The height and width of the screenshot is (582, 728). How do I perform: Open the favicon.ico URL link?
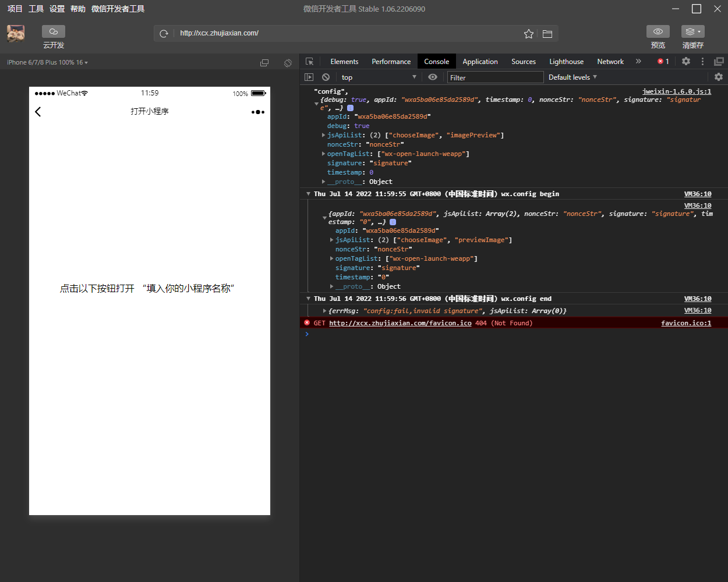click(400, 323)
